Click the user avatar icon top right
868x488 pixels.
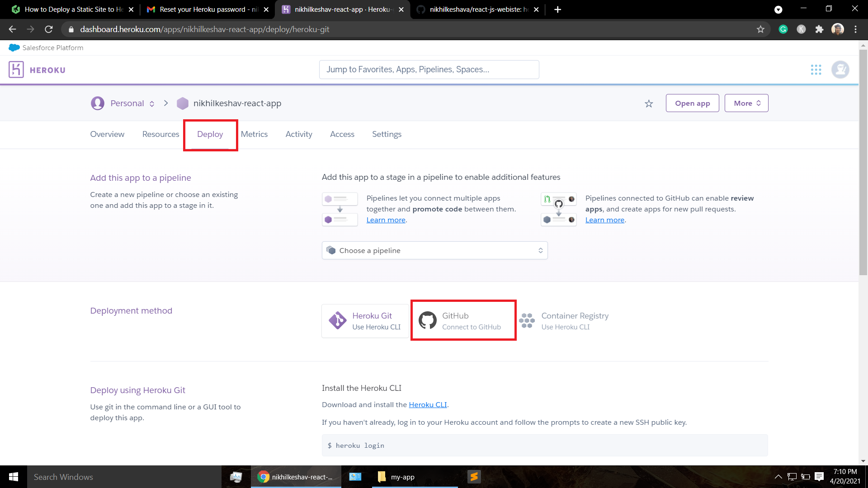coord(840,70)
